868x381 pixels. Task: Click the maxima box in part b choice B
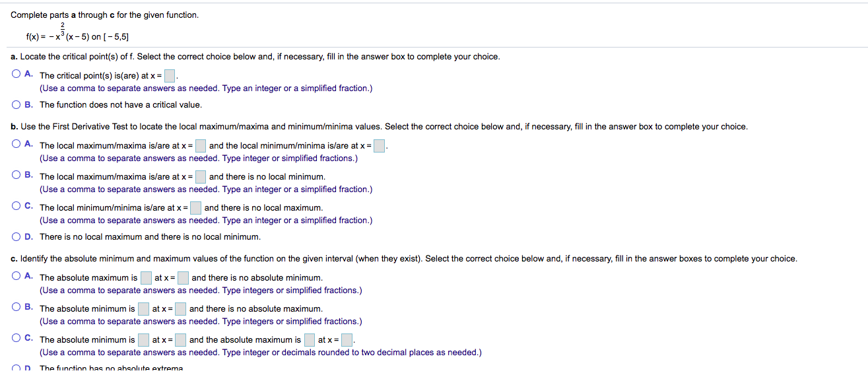click(201, 176)
